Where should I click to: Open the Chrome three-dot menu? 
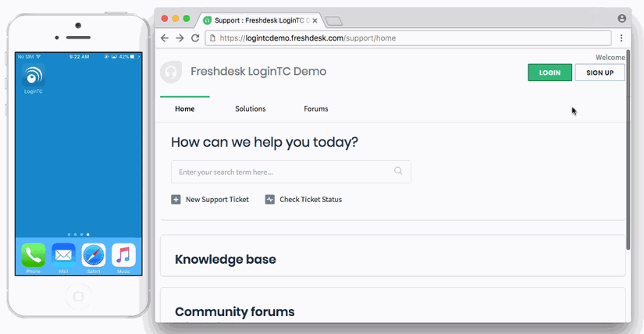click(621, 38)
